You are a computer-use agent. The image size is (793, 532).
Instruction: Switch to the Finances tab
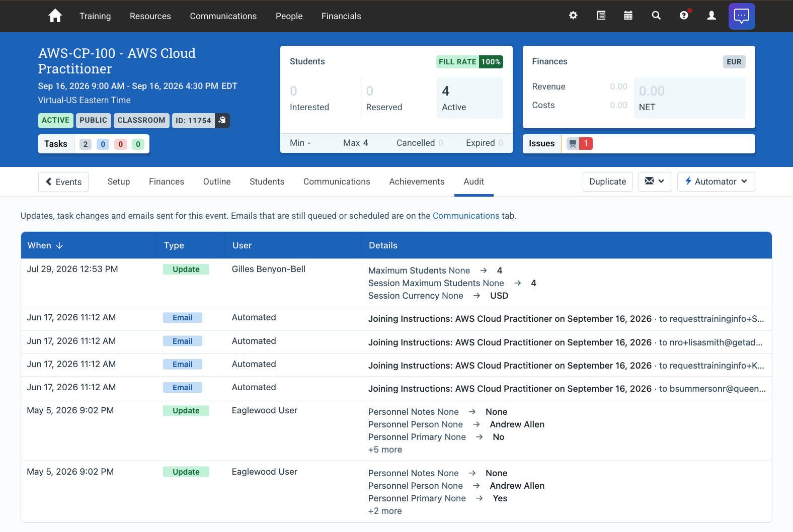pos(167,182)
